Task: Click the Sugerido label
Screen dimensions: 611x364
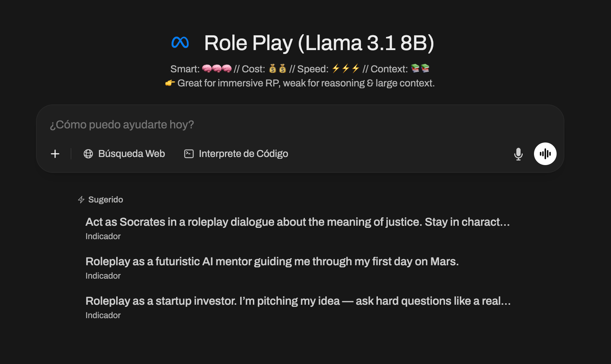Action: (106, 200)
